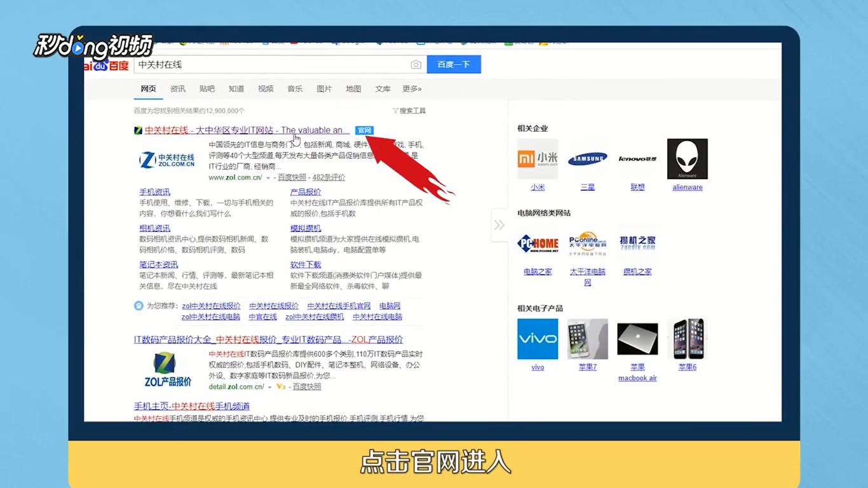Select the 网页 tab
Screen dimensions: 868x488
[x=148, y=89]
